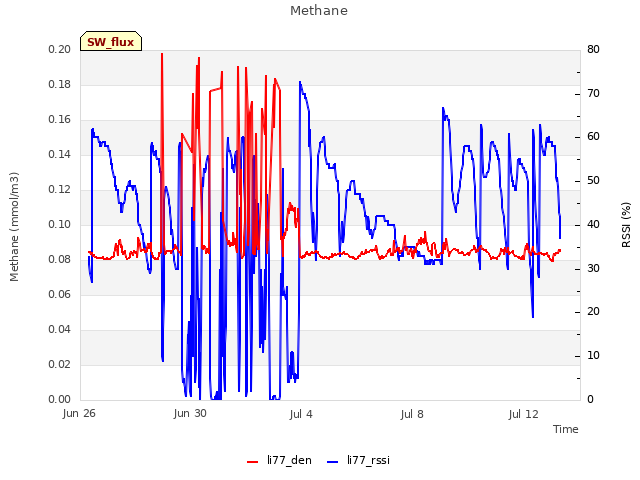Image resolution: width=640 pixels, height=480 pixels.
Task: Click the Time axis label
Action: tap(566, 429)
